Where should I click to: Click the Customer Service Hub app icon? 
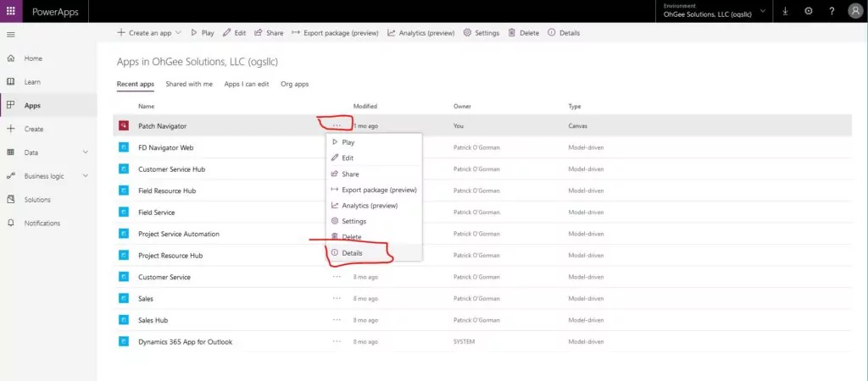(124, 169)
